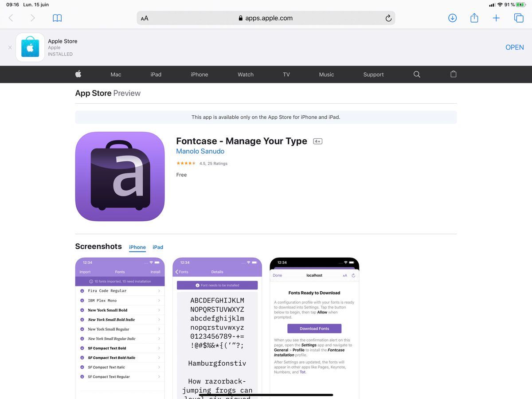This screenshot has width=532, height=399.
Task: Reload the page with refresh icon
Action: pyautogui.click(x=388, y=18)
